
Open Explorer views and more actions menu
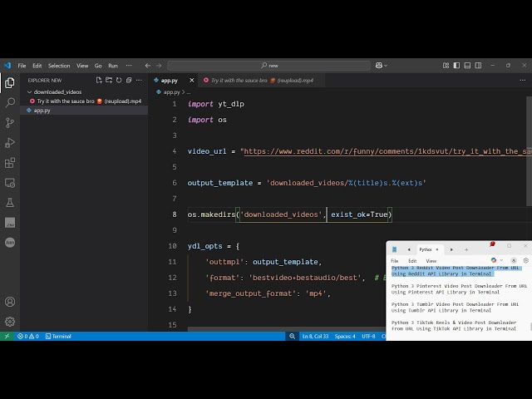point(139,81)
